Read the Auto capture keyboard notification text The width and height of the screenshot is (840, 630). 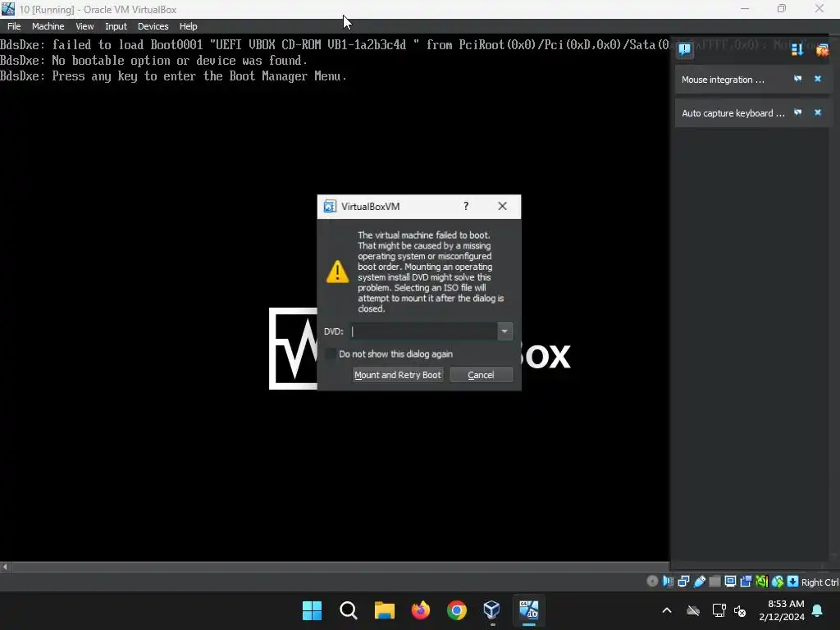(733, 113)
